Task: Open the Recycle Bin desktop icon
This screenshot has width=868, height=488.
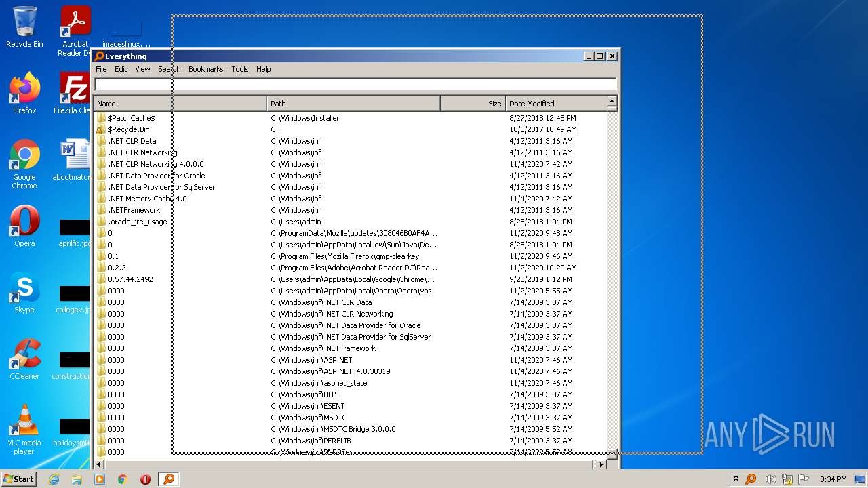Action: tap(24, 27)
